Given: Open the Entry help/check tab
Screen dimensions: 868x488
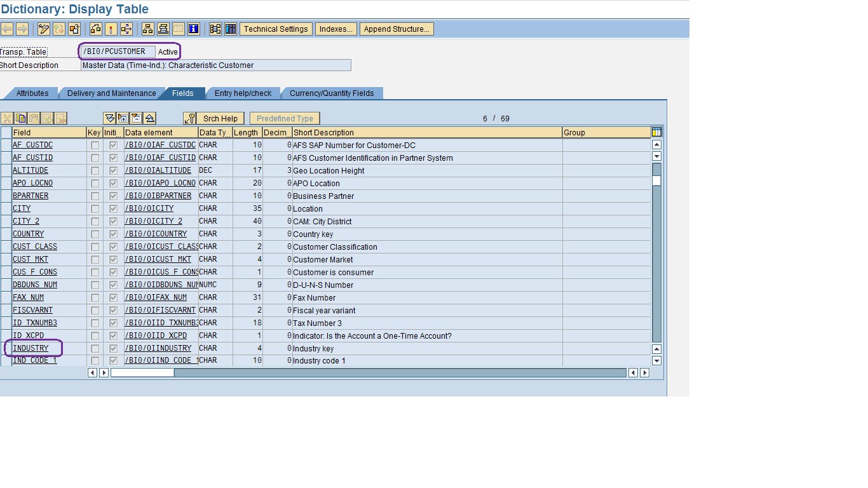Looking at the screenshot, I should pos(244,93).
